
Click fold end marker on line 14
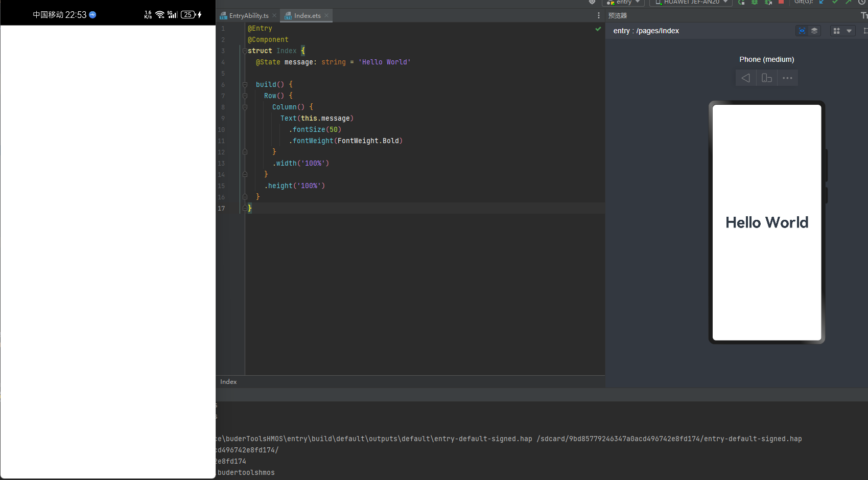coord(245,175)
